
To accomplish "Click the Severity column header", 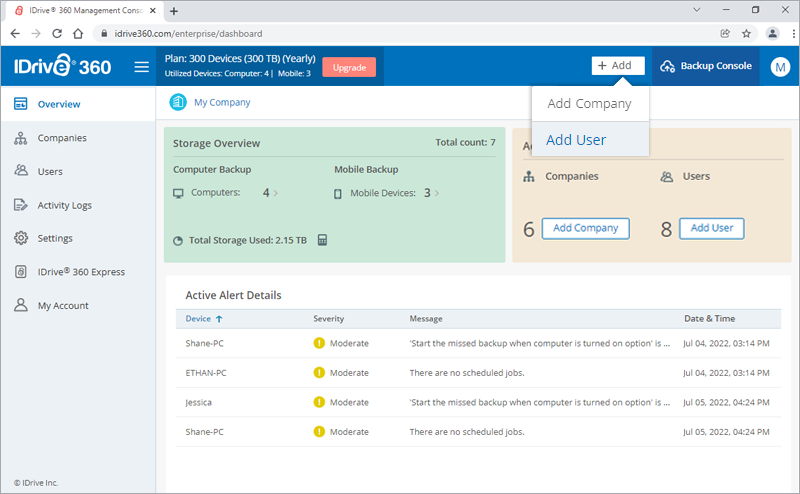I will pos(329,318).
